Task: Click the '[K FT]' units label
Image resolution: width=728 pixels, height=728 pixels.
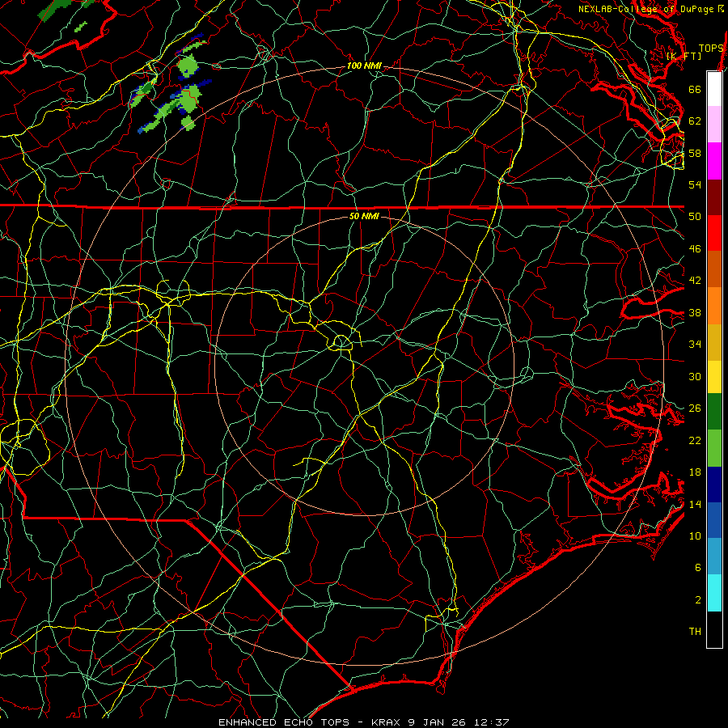Action: 684,56
